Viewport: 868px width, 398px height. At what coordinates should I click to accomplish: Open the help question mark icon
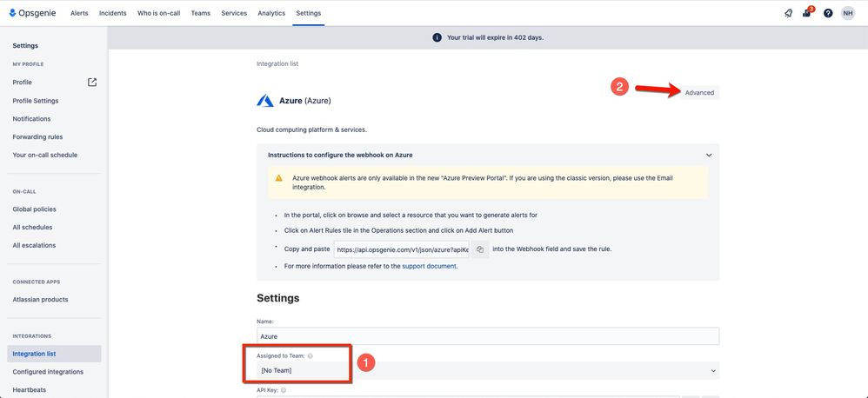828,13
